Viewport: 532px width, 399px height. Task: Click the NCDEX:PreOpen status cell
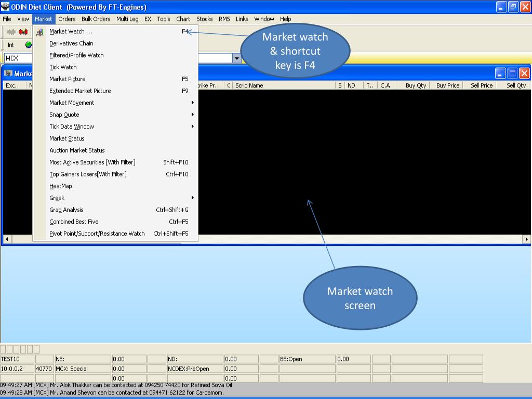pyautogui.click(x=195, y=368)
